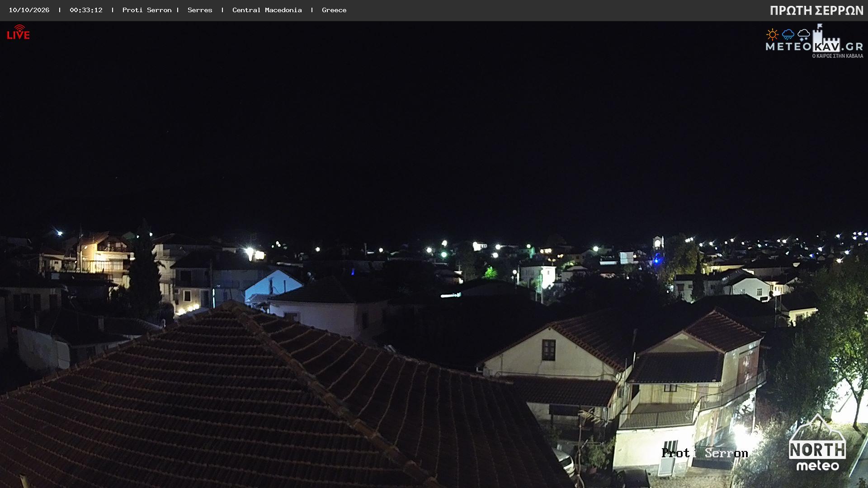Image resolution: width=868 pixels, height=488 pixels.
Task: Click the red LIVE indicator icon
Action: coord(18,33)
